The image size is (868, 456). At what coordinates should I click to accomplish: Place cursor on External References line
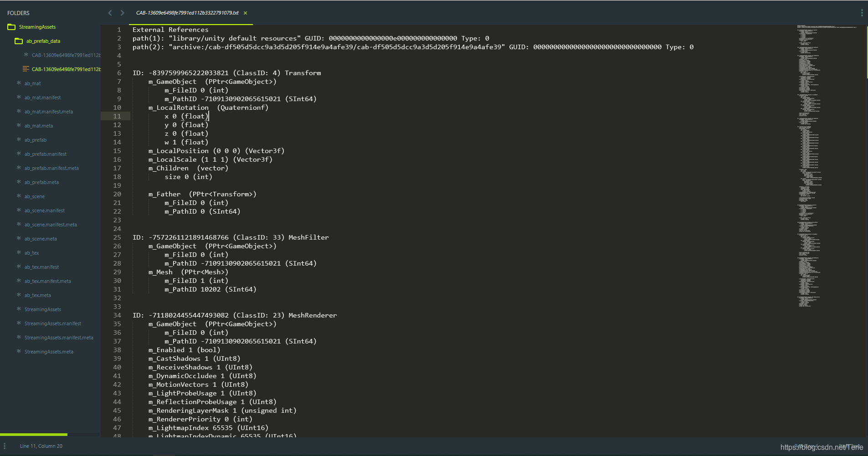click(170, 30)
